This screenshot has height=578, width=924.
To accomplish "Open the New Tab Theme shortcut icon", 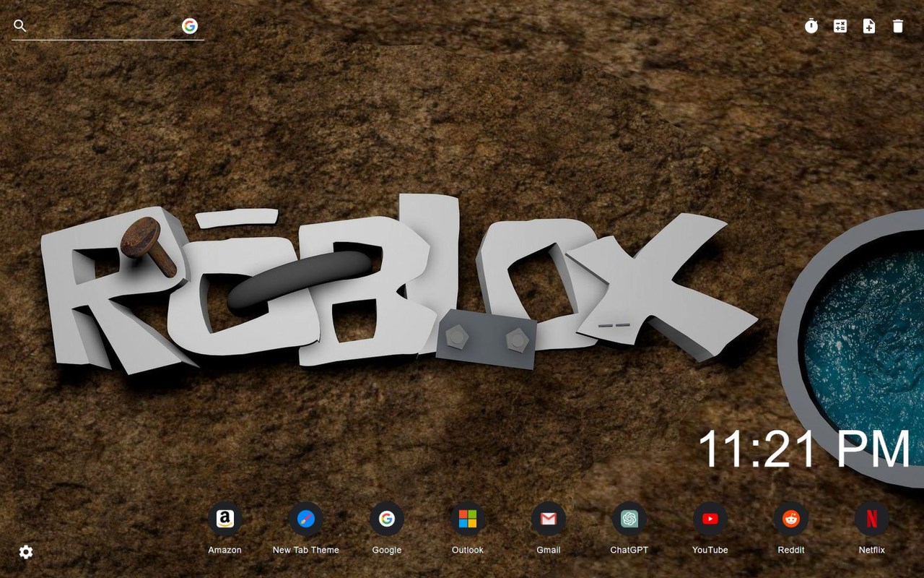I will [x=306, y=519].
